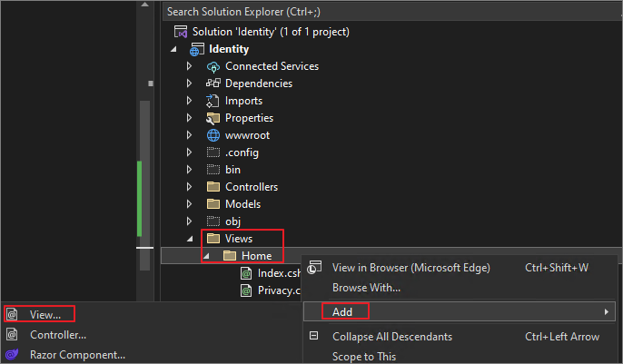Click the editor scrollbar up arrow
This screenshot has width=623, height=364.
tap(145, 5)
